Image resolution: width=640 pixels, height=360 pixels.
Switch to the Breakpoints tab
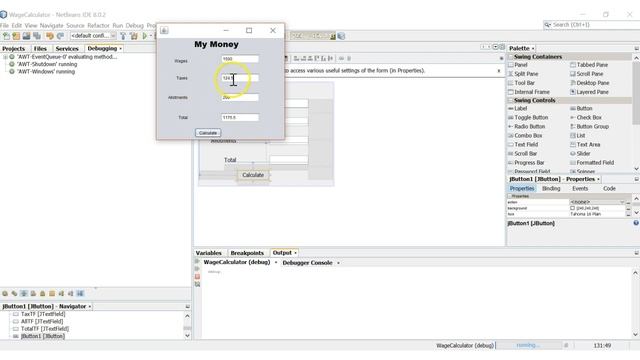point(247,253)
